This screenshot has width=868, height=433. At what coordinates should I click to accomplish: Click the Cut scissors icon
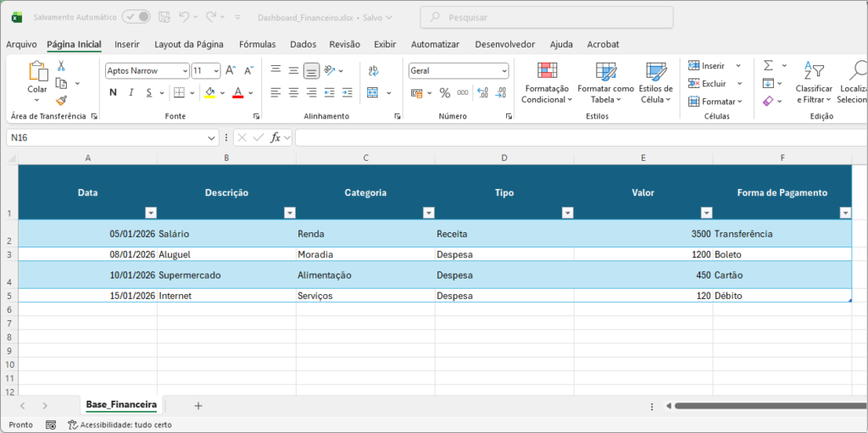point(61,66)
